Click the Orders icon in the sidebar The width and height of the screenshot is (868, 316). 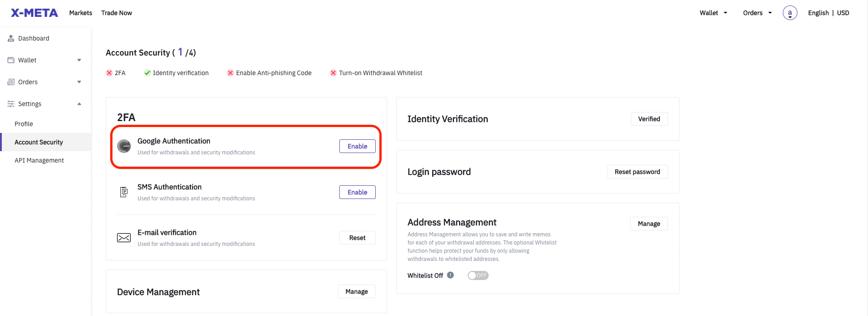11,82
